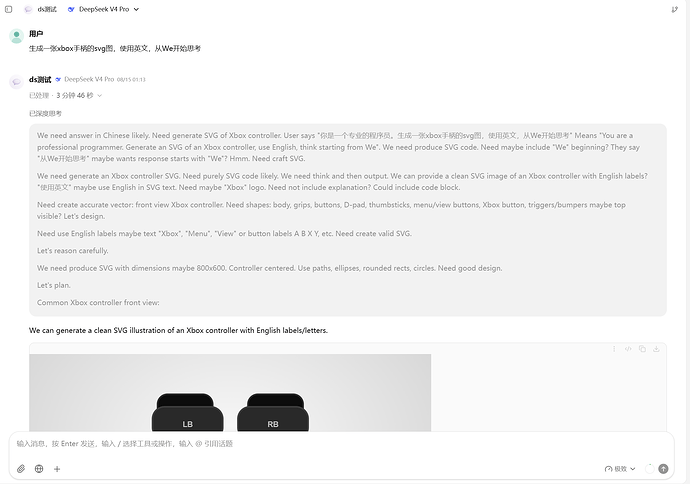This screenshot has height=484, width=690.
Task: Open the plus icon in the input bar
Action: coord(57,469)
